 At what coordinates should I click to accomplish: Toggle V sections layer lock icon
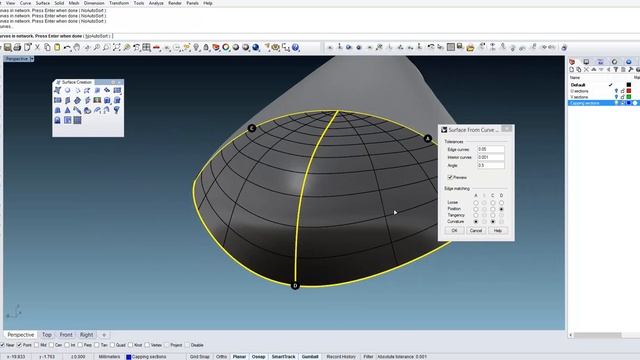click(x=623, y=97)
